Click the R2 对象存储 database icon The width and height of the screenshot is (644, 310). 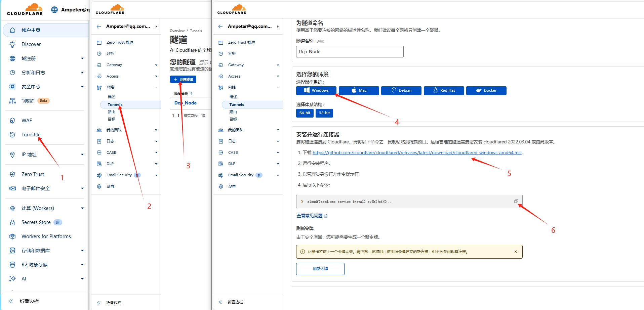tap(12, 265)
